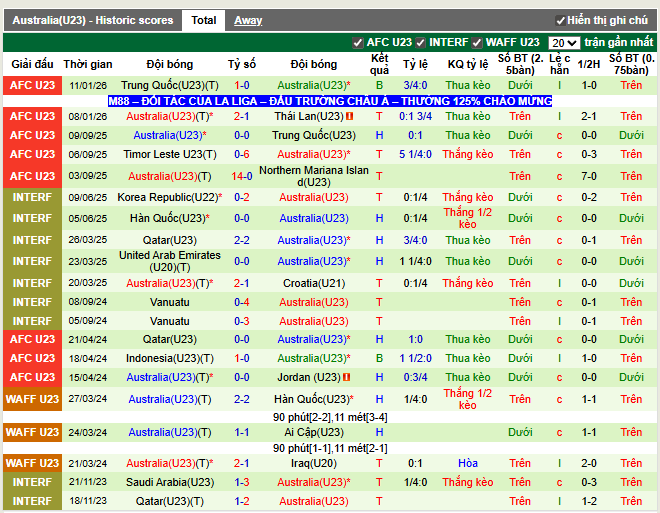Click the Tỷ số column header
This screenshot has width=660, height=513.
pyautogui.click(x=242, y=64)
